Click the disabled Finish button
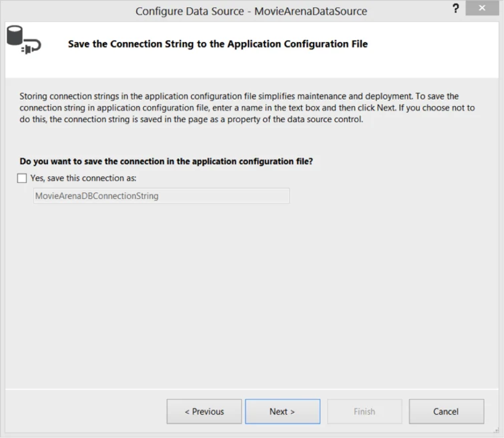Screen dimensions: 504x438 pos(365,411)
